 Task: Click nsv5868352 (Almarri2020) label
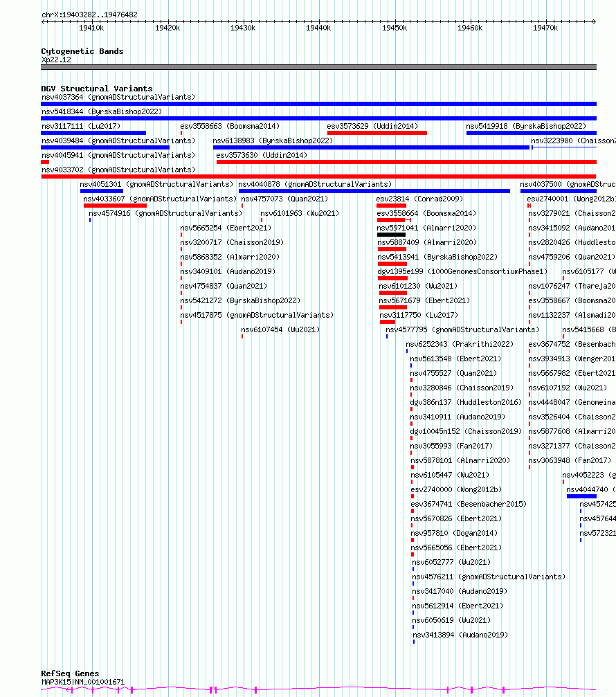(x=230, y=257)
